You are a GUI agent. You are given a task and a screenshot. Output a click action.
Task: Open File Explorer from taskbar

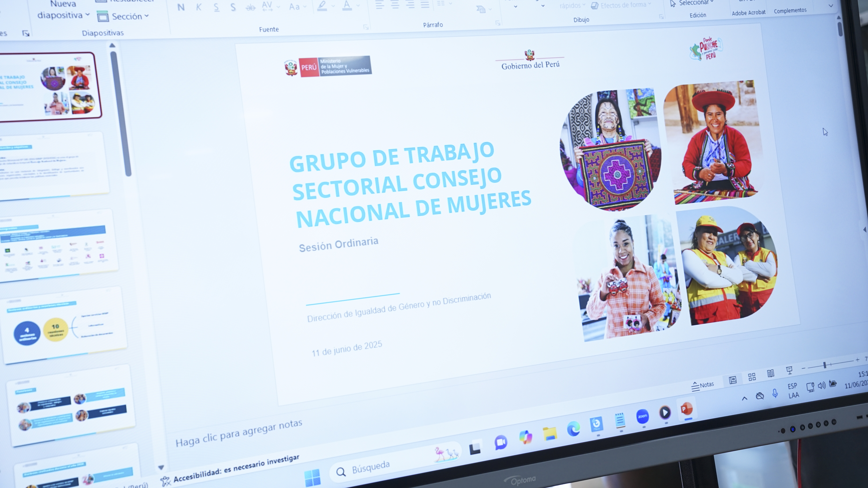point(550,434)
